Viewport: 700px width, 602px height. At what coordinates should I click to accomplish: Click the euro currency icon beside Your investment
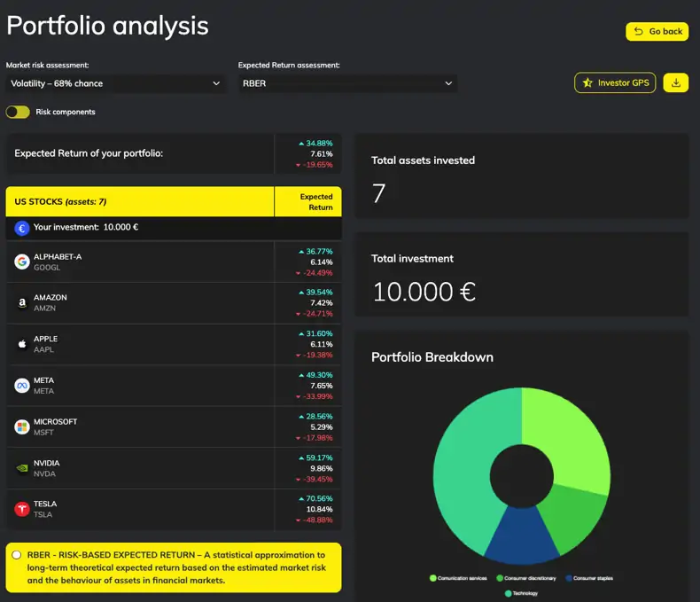coord(22,228)
